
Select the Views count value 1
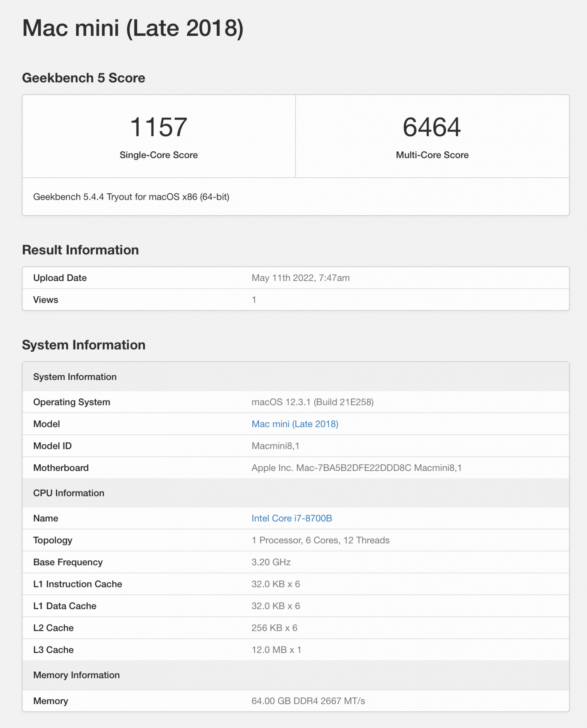(x=254, y=300)
